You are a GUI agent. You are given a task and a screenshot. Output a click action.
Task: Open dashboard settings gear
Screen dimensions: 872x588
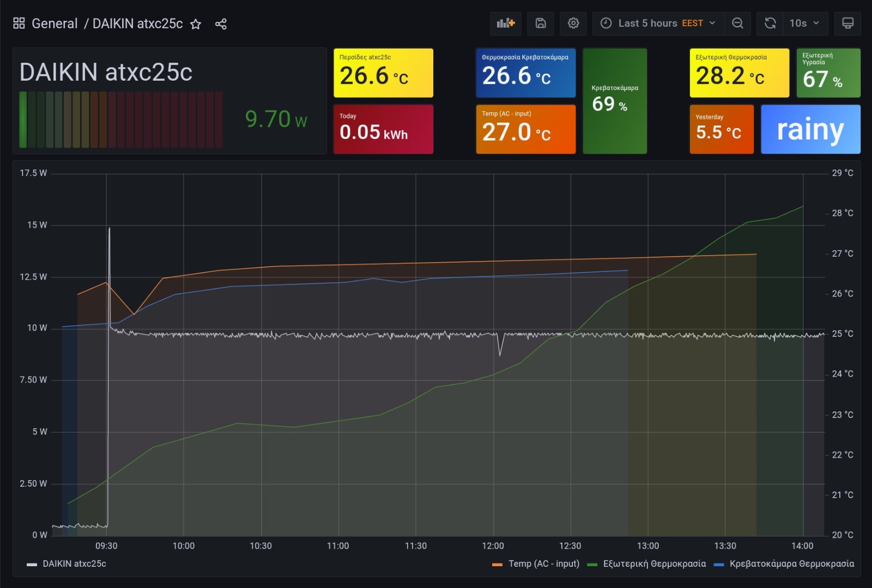573,23
